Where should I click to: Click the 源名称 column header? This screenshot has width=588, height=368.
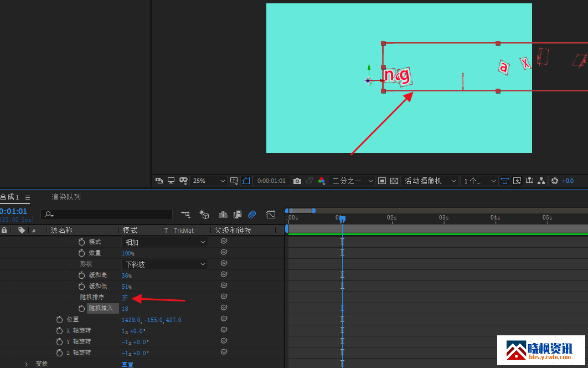click(x=61, y=230)
